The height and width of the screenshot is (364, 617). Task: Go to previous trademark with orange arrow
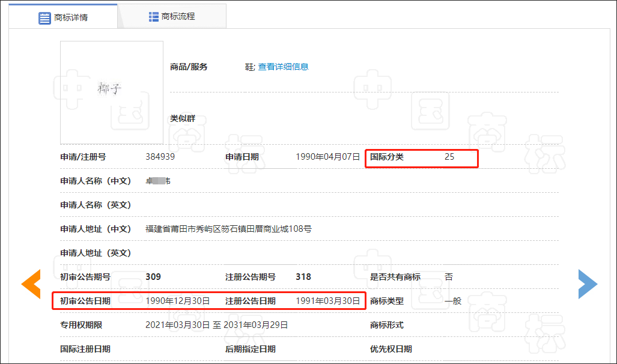tap(31, 284)
